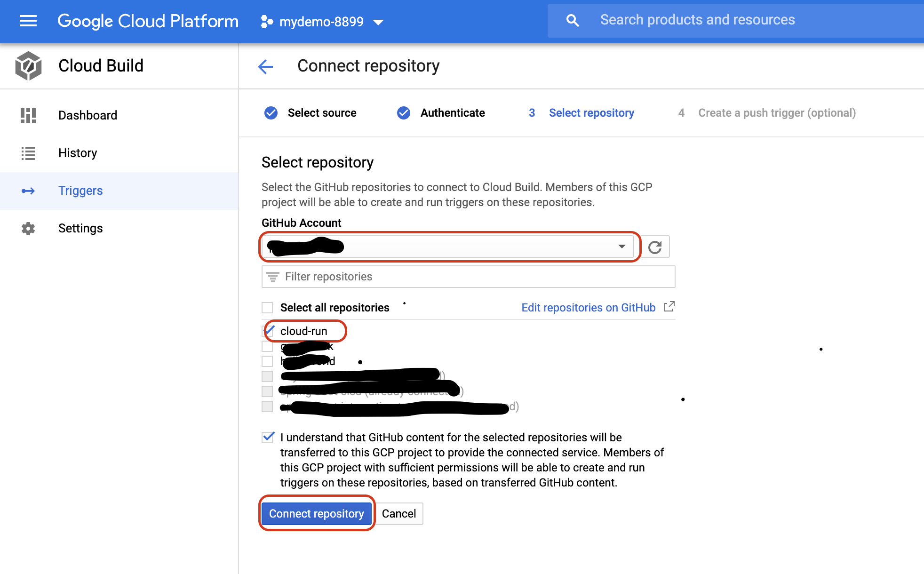
Task: Select the History list icon
Action: point(28,153)
